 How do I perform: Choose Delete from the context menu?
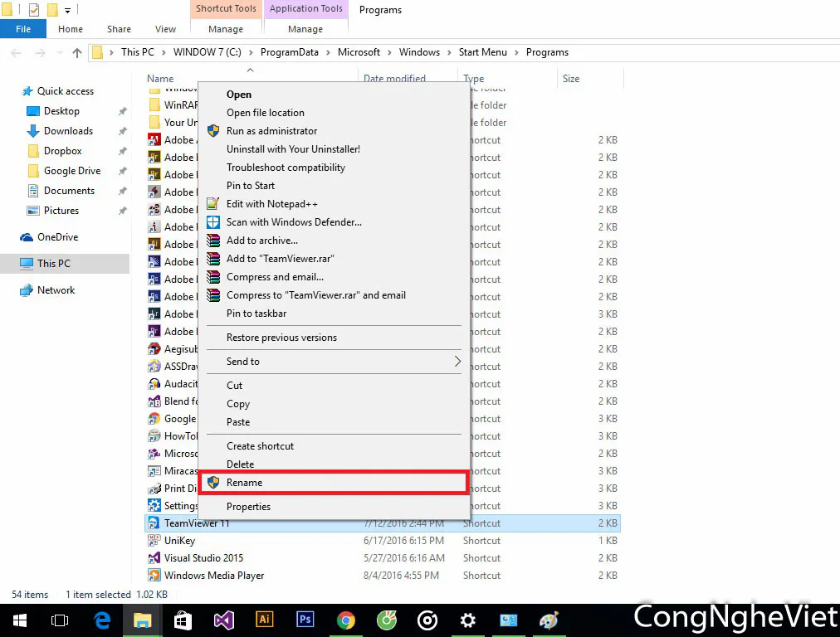click(333, 464)
